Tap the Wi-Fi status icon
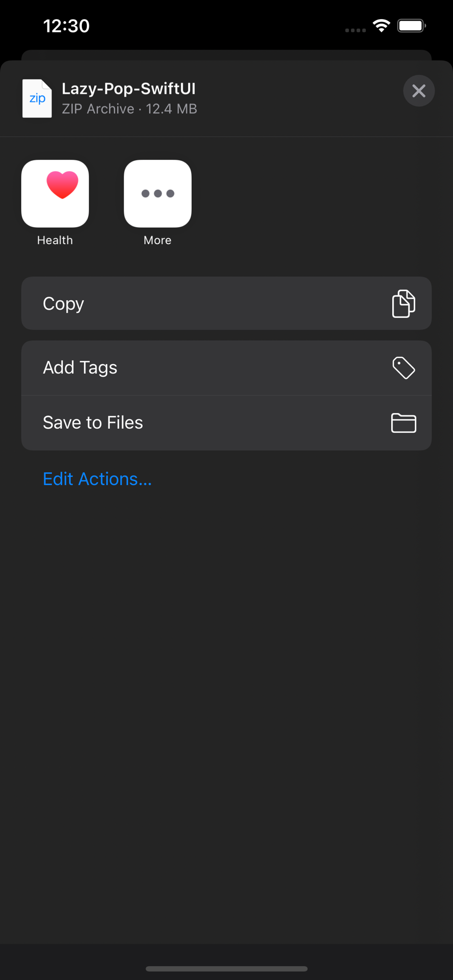Viewport: 453px width, 980px height. [x=381, y=25]
